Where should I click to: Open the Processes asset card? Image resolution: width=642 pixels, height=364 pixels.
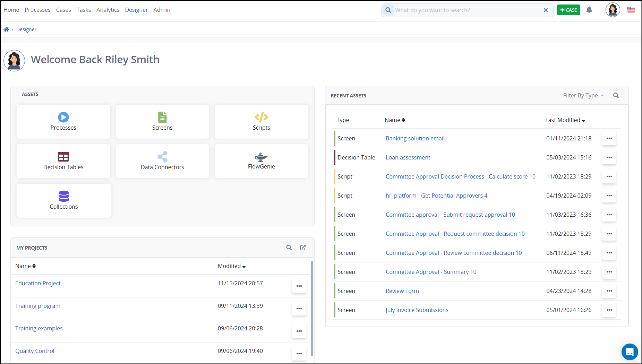63,122
